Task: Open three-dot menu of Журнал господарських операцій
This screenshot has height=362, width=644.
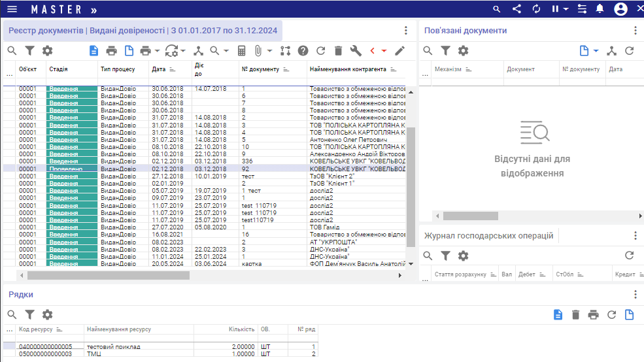Action: click(x=635, y=235)
